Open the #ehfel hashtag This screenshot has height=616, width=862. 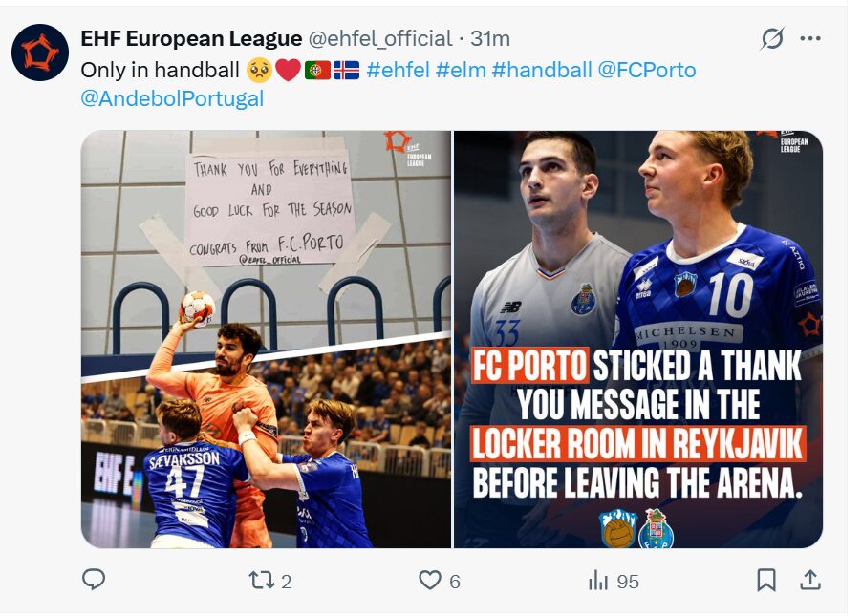tap(398, 71)
